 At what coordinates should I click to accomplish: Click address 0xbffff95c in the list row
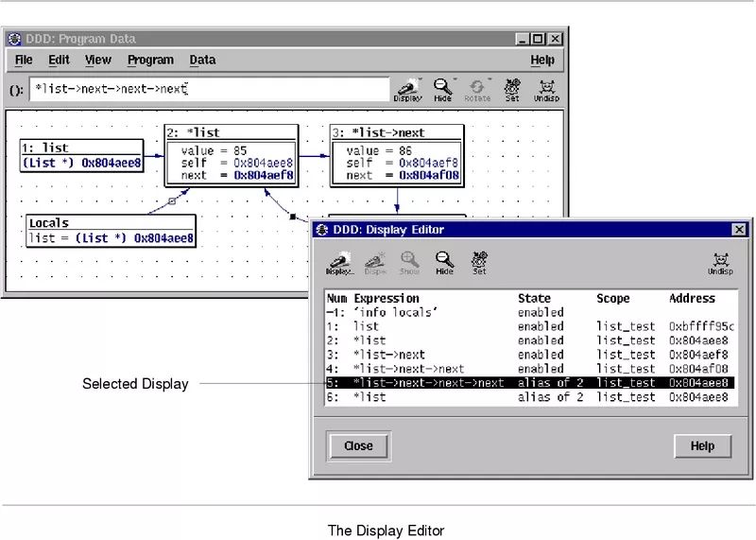[701, 326]
